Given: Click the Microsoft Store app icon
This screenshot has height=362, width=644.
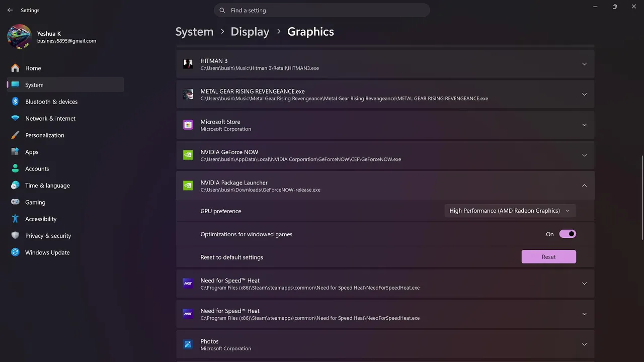Looking at the screenshot, I should pyautogui.click(x=188, y=125).
